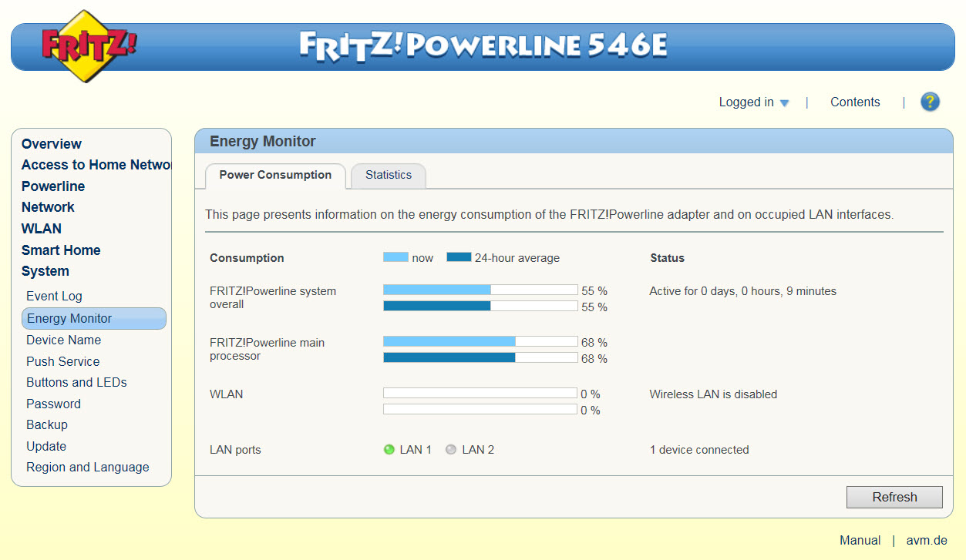
Task: Click the 'LAN 1' port label
Action: (x=416, y=450)
